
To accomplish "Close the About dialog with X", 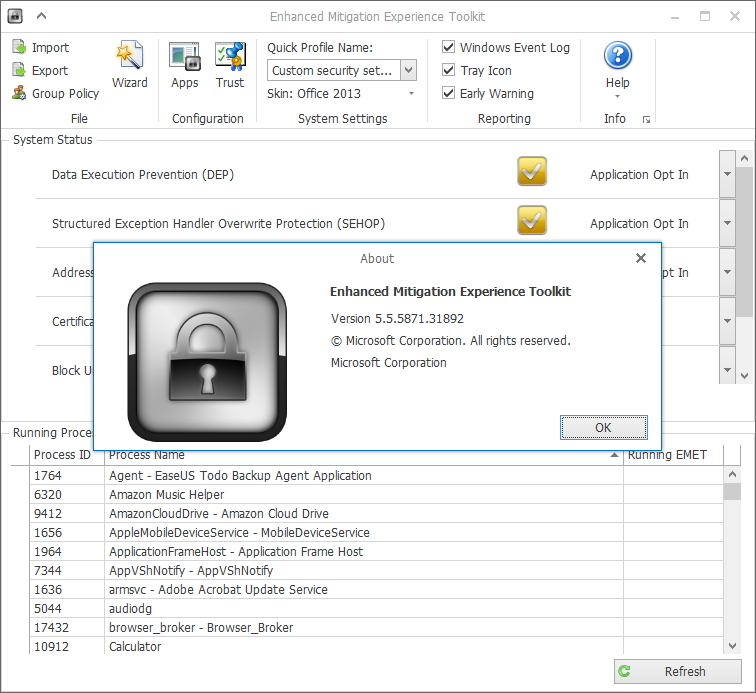I will point(641,258).
